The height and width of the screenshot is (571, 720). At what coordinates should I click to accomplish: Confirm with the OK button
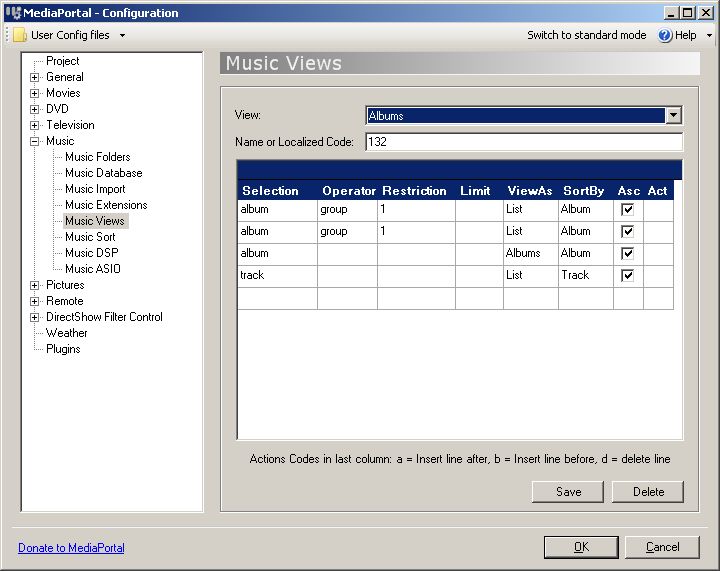click(580, 547)
